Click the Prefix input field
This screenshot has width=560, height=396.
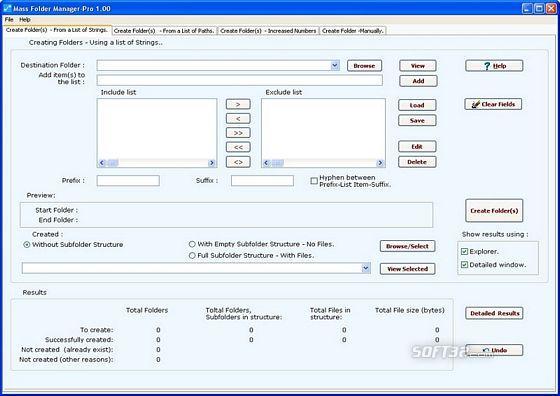tap(128, 181)
